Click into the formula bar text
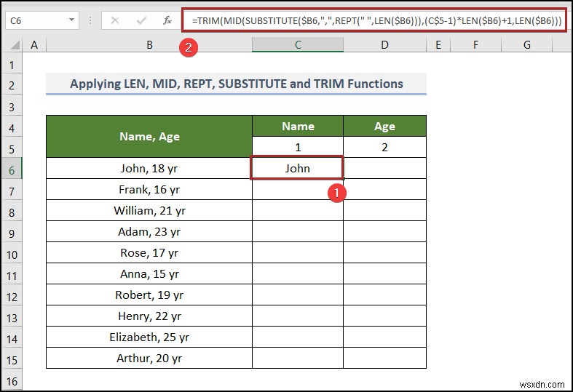 pyautogui.click(x=376, y=21)
